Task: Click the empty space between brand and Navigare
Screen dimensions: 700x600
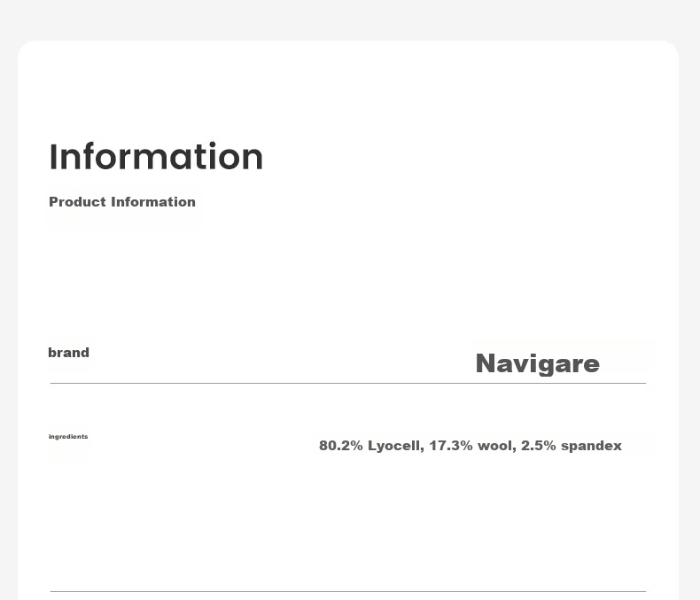Action: point(281,357)
